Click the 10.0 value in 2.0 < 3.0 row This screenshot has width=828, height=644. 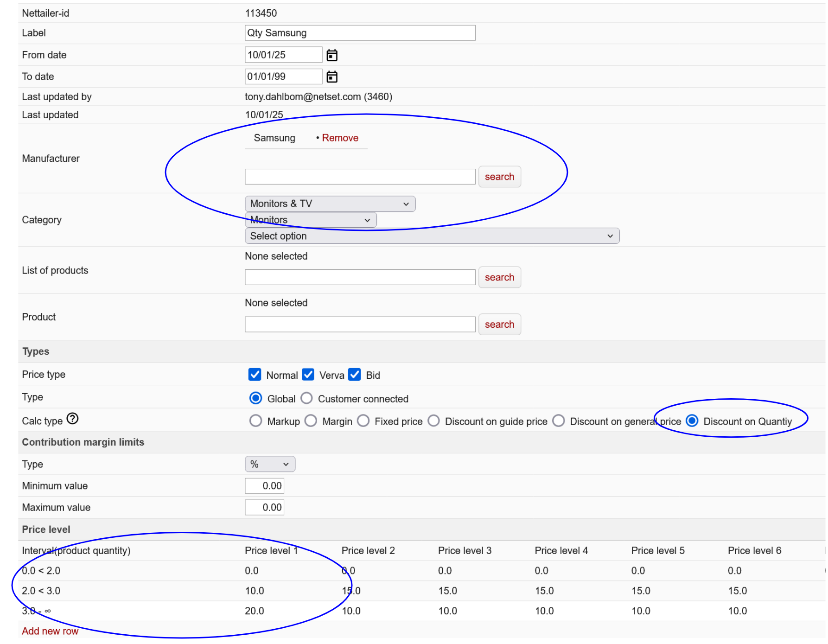[255, 591]
